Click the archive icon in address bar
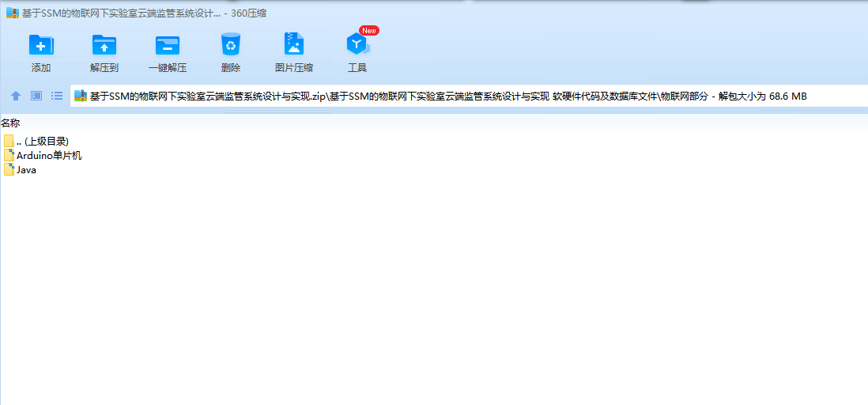This screenshot has height=405, width=868. click(81, 96)
